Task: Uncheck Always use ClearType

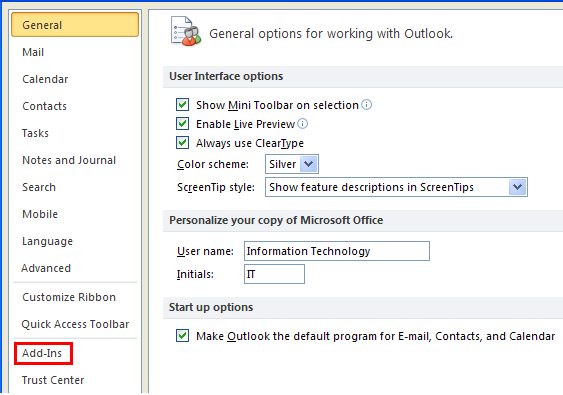Action: (x=182, y=143)
